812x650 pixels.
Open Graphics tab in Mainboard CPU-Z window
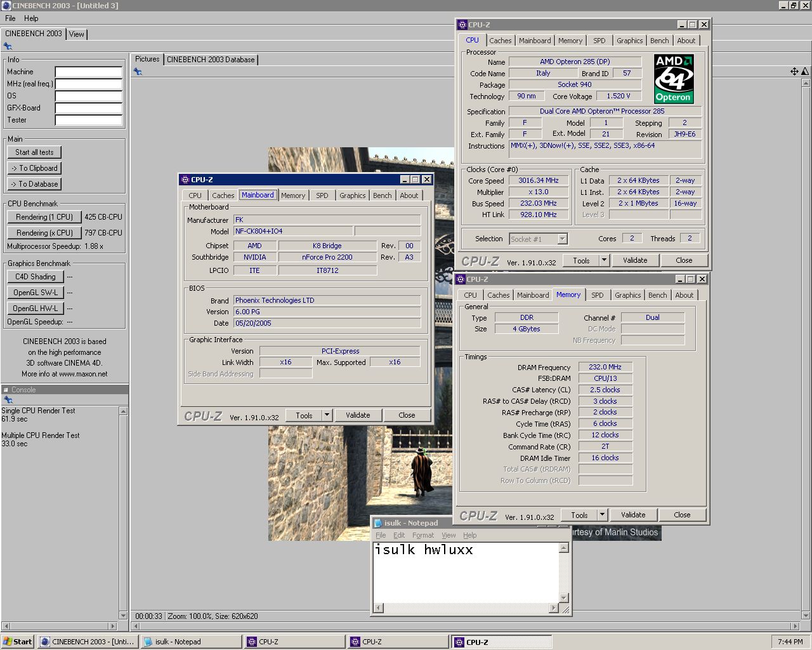(352, 196)
